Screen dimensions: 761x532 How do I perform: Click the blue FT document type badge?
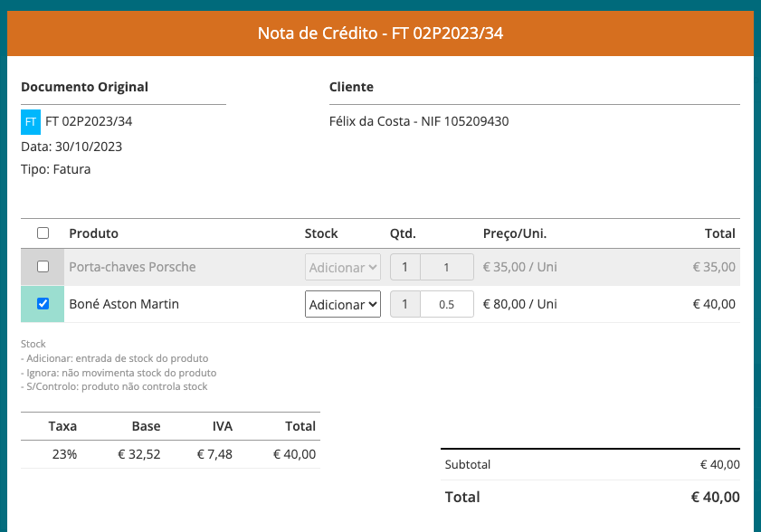pyautogui.click(x=31, y=121)
